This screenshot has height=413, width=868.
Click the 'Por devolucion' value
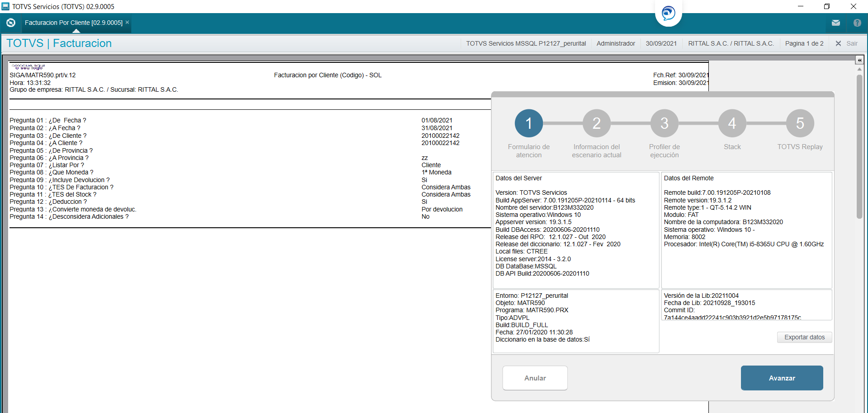point(442,209)
